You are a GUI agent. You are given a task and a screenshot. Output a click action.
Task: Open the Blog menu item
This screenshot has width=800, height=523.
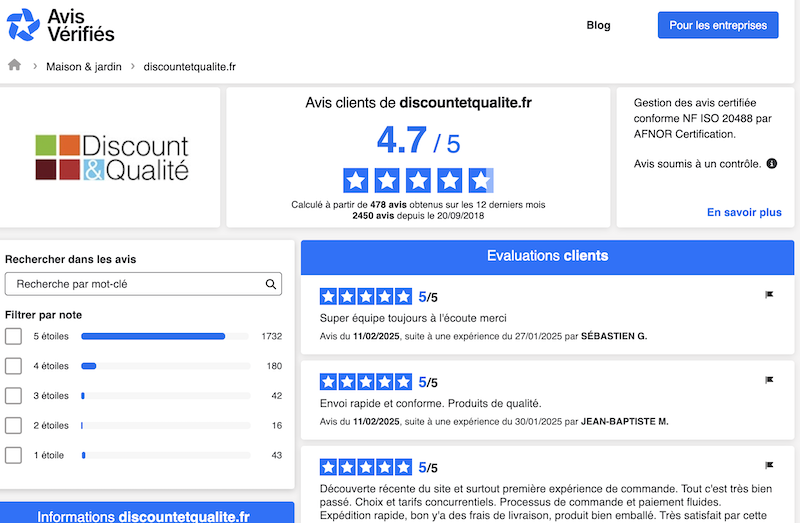pos(598,25)
